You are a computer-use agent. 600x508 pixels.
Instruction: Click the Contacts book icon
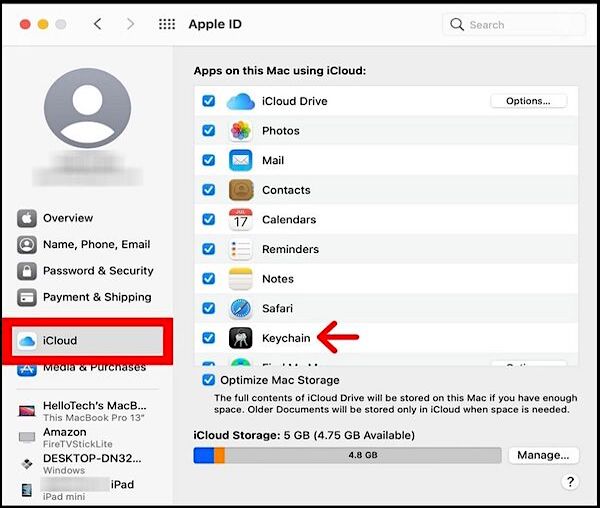241,190
